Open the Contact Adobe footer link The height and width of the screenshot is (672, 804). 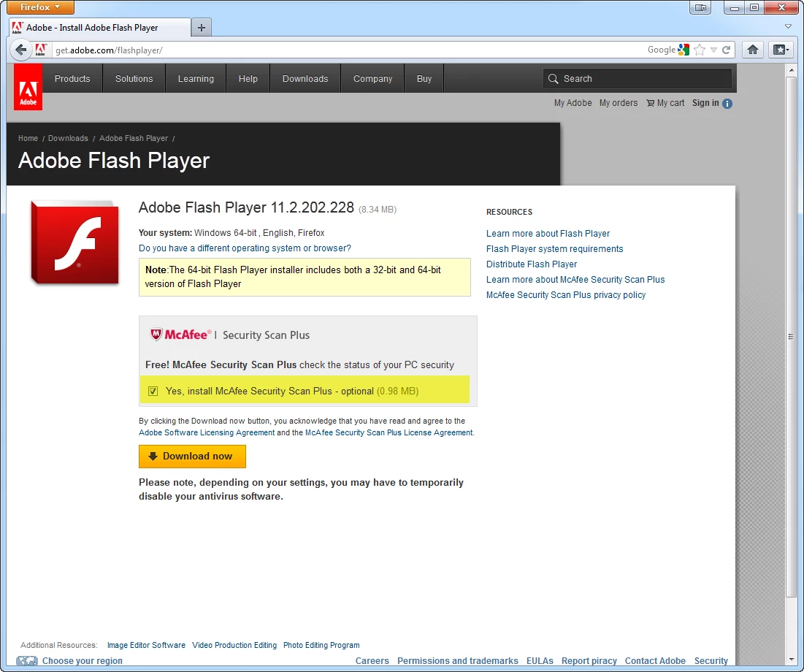(655, 661)
